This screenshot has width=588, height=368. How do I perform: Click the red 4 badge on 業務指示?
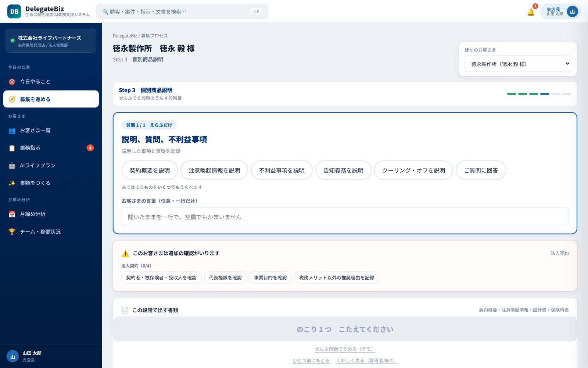point(90,148)
